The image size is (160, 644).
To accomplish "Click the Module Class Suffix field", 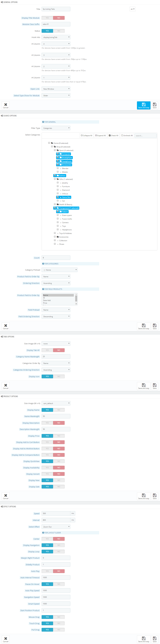I will (x=56, y=24).
